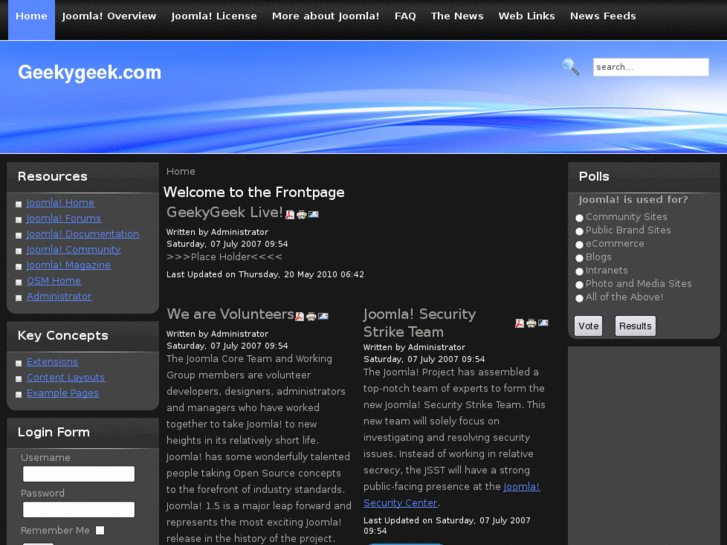Open News Feeds menu item

[x=603, y=16]
